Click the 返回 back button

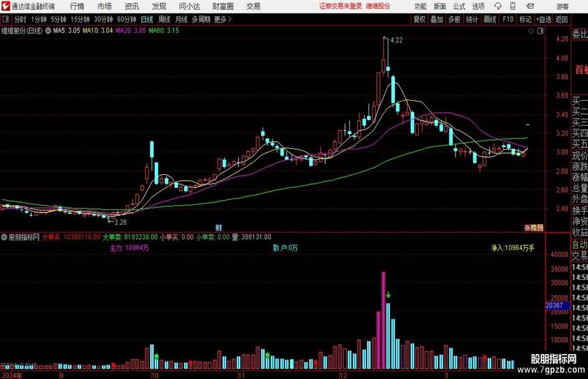pyautogui.click(x=561, y=19)
